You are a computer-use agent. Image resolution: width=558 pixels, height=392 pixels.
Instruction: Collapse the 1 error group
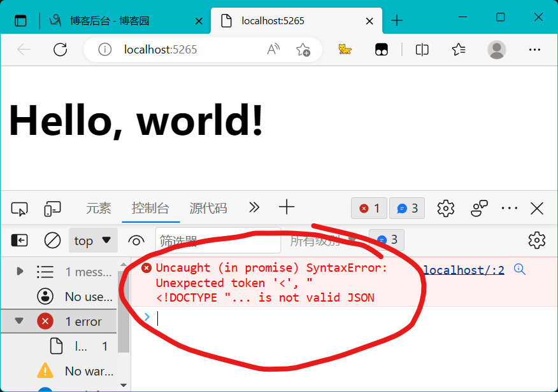coord(19,321)
